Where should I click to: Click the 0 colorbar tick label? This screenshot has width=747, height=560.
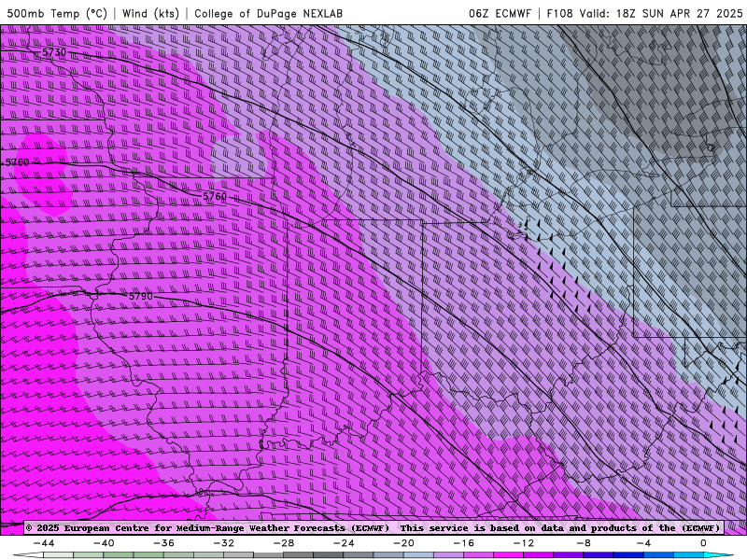point(703,543)
